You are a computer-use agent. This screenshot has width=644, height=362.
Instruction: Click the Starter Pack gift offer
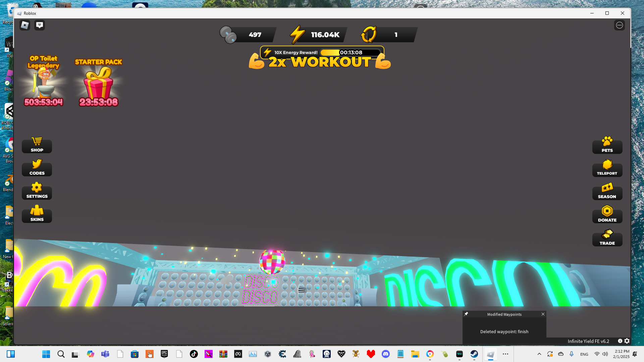(x=98, y=84)
